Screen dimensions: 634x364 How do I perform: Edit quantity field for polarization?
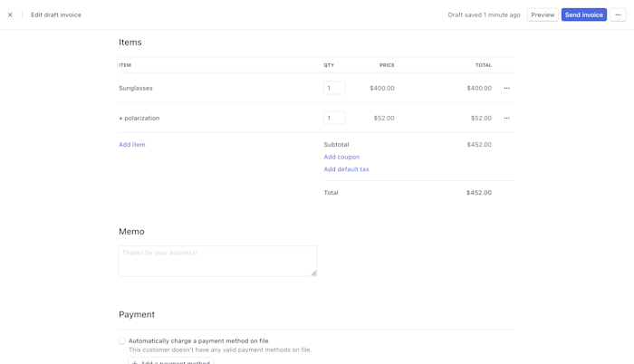(x=334, y=118)
